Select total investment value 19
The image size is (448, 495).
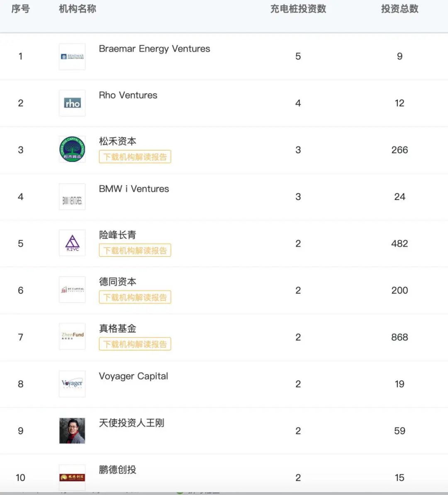400,384
